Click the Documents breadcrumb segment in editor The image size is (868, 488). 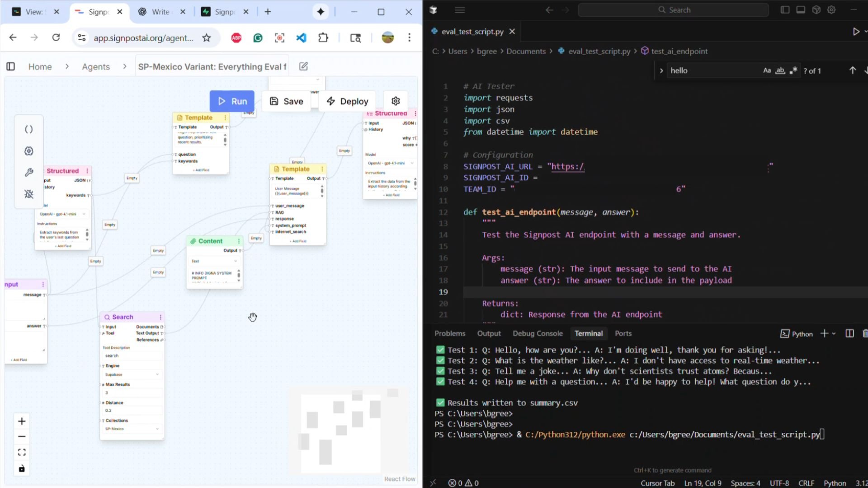point(526,51)
